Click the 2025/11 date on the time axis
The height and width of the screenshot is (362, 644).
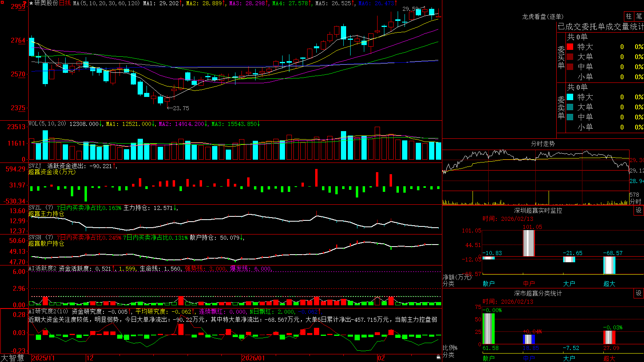(x=43, y=358)
